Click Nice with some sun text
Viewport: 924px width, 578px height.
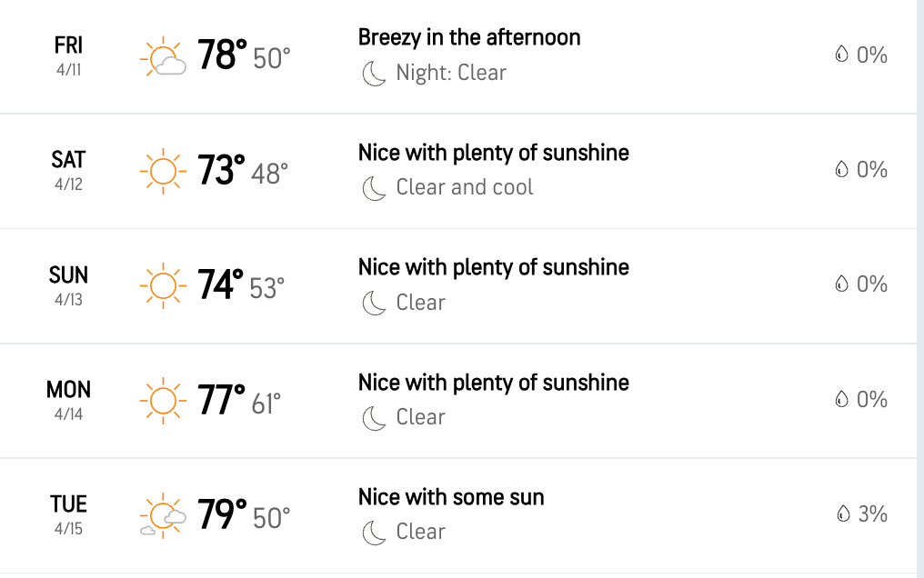451,497
